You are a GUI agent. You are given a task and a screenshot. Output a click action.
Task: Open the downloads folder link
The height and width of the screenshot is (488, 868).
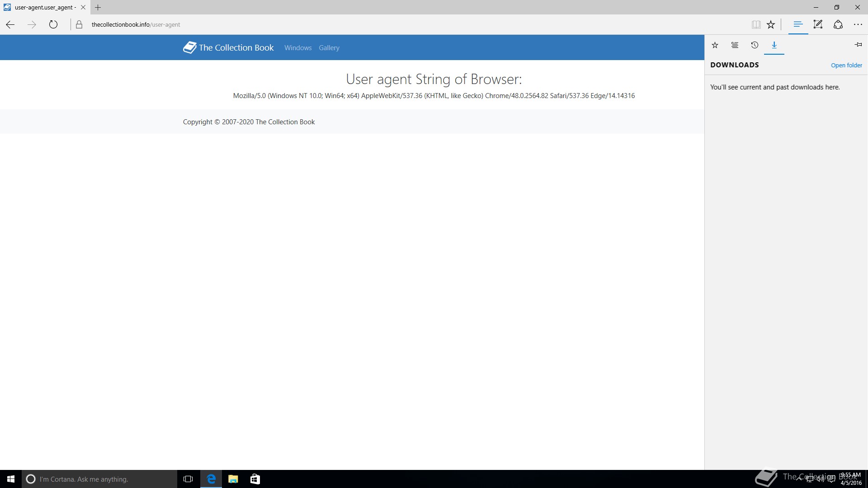click(x=846, y=65)
